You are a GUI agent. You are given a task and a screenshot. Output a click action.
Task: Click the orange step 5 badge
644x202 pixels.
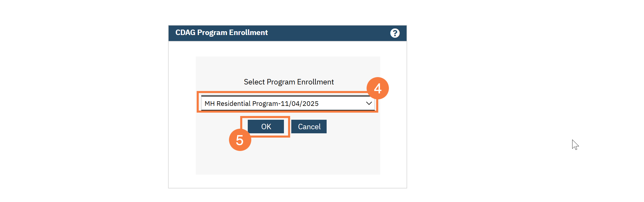240,140
